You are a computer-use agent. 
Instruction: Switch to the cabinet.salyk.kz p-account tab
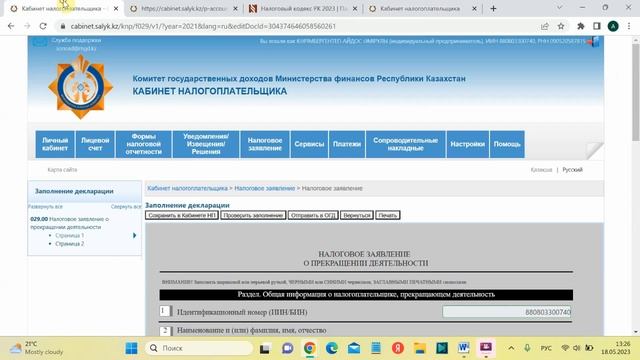pyautogui.click(x=184, y=9)
